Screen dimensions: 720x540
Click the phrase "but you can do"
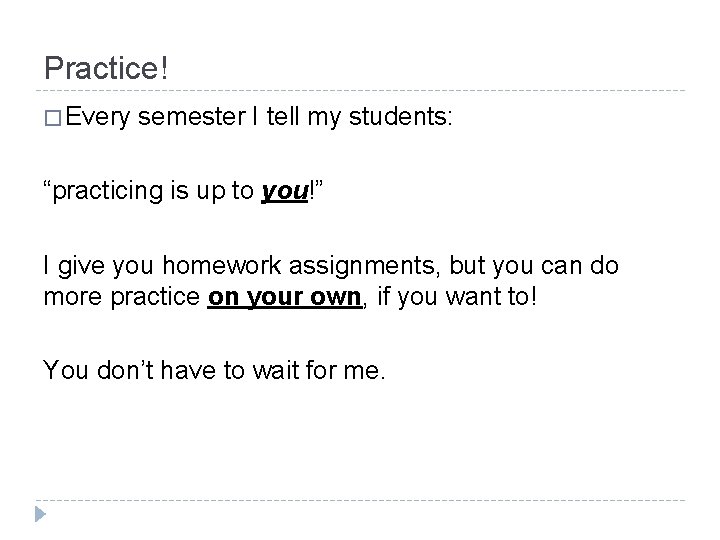pos(534,265)
